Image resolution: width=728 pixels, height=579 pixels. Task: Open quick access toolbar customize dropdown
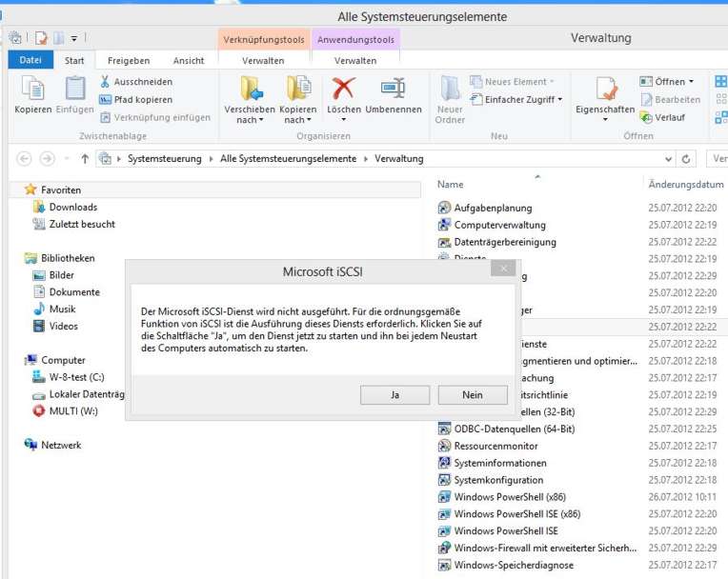[74, 38]
